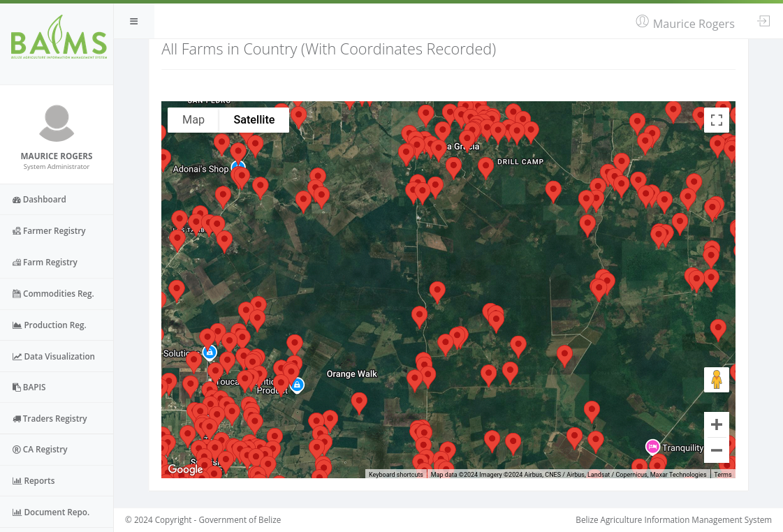Viewport: 783px width, 532px height.
Task: Open Traders Registry in sidebar
Action: [57, 418]
